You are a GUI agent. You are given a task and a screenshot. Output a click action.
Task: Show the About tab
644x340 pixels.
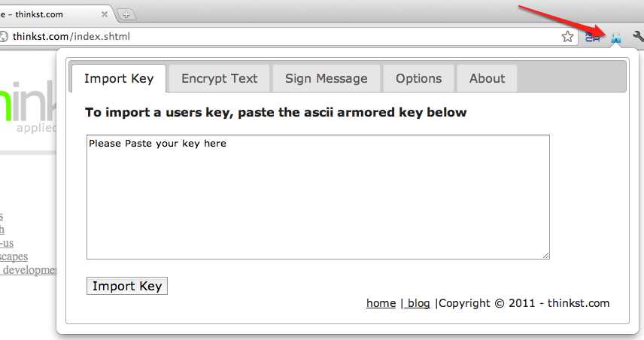click(487, 78)
